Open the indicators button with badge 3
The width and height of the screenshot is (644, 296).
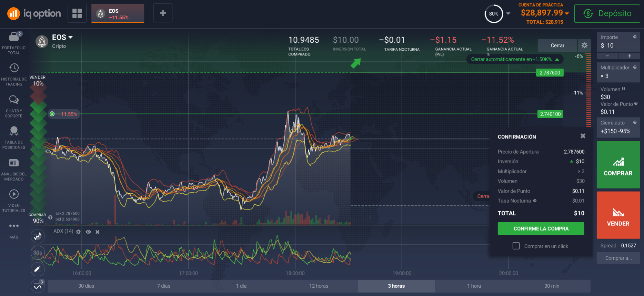[38, 286]
